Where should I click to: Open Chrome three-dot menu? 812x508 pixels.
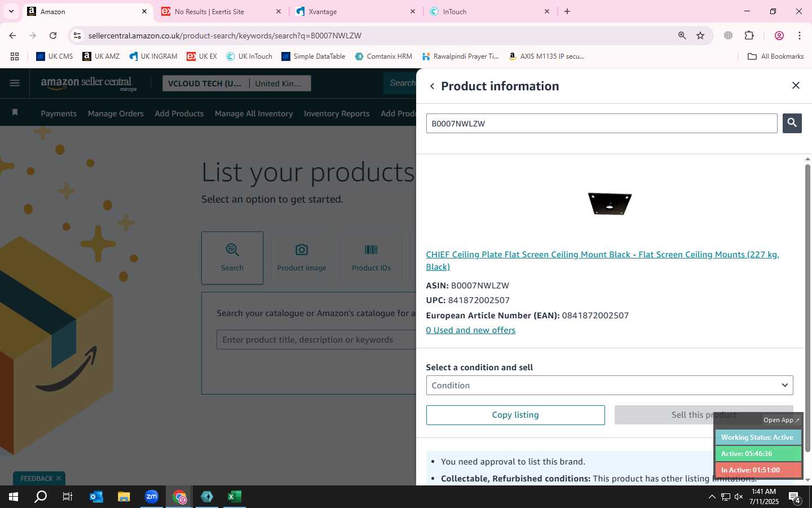[x=800, y=36]
